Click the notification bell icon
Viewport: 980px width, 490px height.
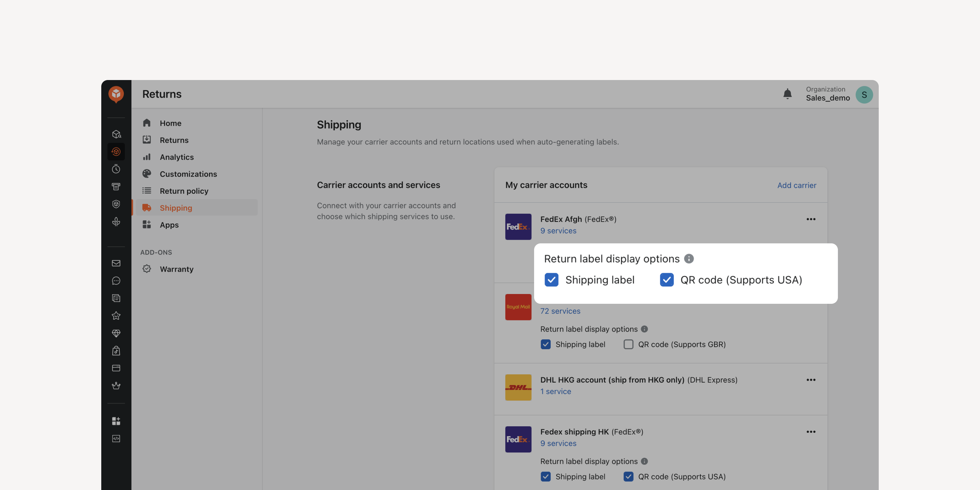click(788, 94)
